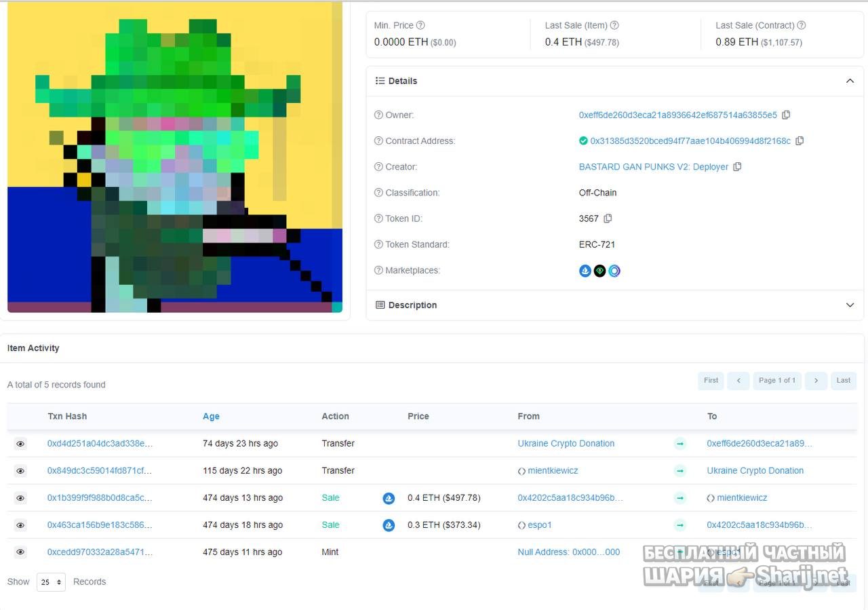Preview Mint transaction 0xcedd970332a28a5471 with eye icon
The height and width of the screenshot is (610, 868).
[x=20, y=552]
